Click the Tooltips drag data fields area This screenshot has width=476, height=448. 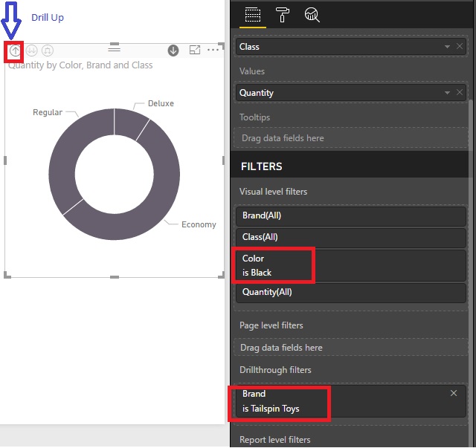pyautogui.click(x=351, y=138)
